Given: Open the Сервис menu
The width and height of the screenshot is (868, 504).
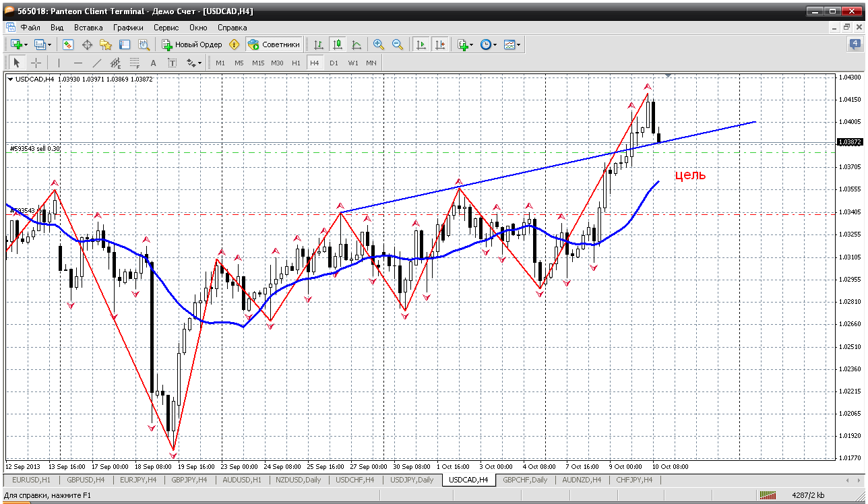Looking at the screenshot, I should point(166,28).
